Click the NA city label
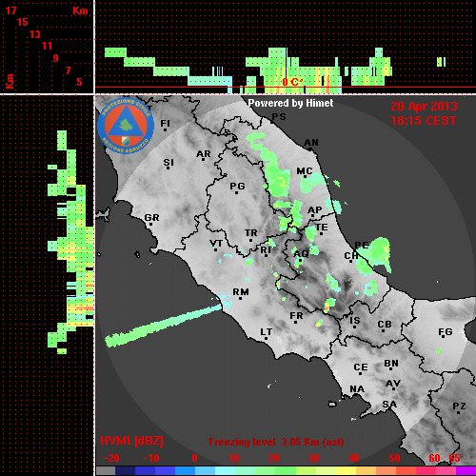Image resolution: width=476 pixels, height=476 pixels. click(x=357, y=389)
